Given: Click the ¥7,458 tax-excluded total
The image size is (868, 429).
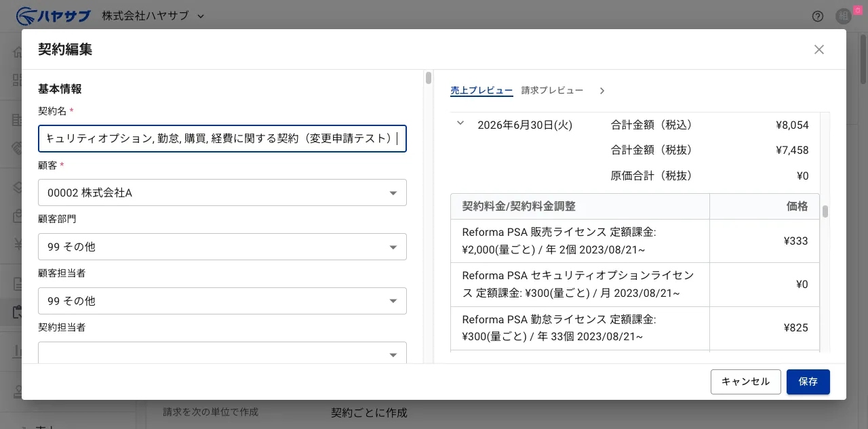Looking at the screenshot, I should [x=792, y=150].
